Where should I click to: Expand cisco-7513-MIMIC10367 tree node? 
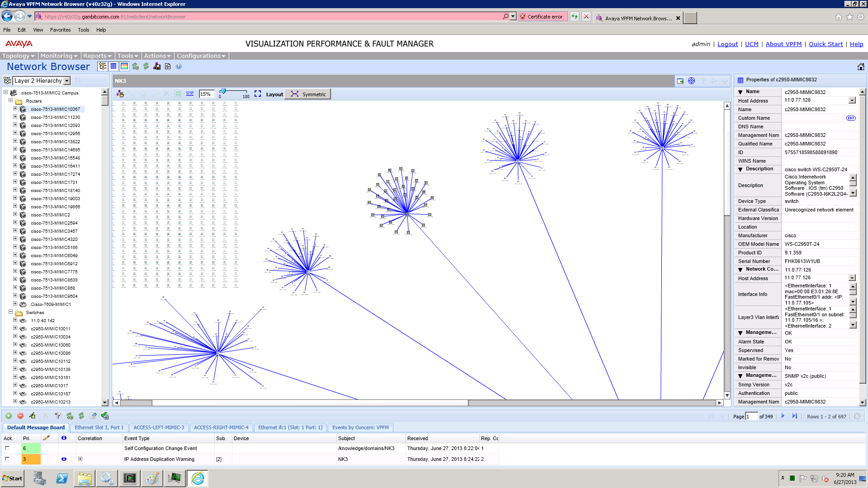(15, 109)
